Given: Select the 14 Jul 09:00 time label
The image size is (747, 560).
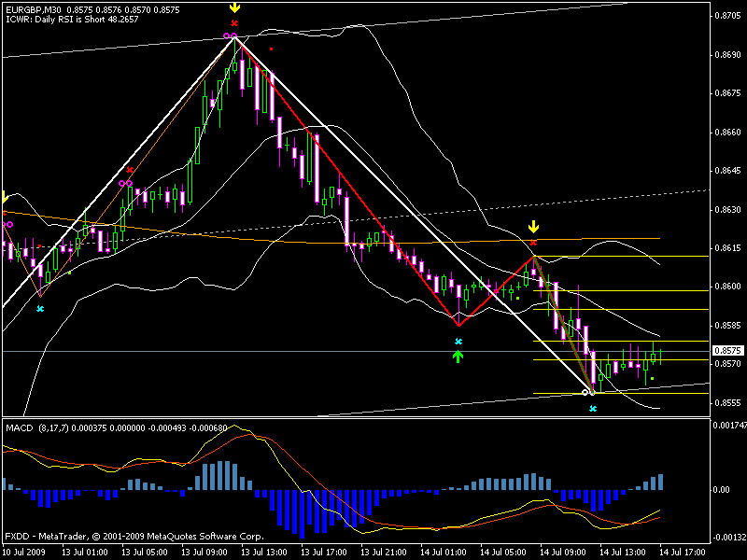Looking at the screenshot, I should pos(563,553).
